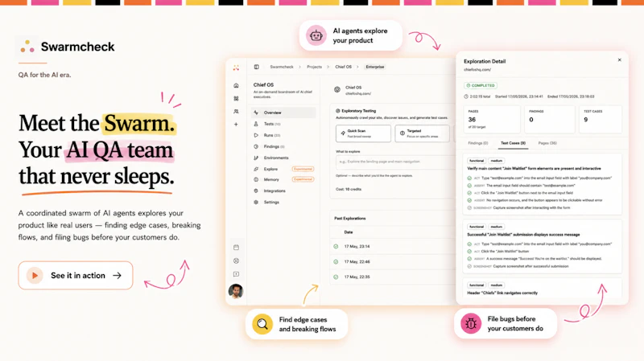The height and width of the screenshot is (361, 644).
Task: Open the grid dashboard icon in the app rail
Action: click(236, 98)
